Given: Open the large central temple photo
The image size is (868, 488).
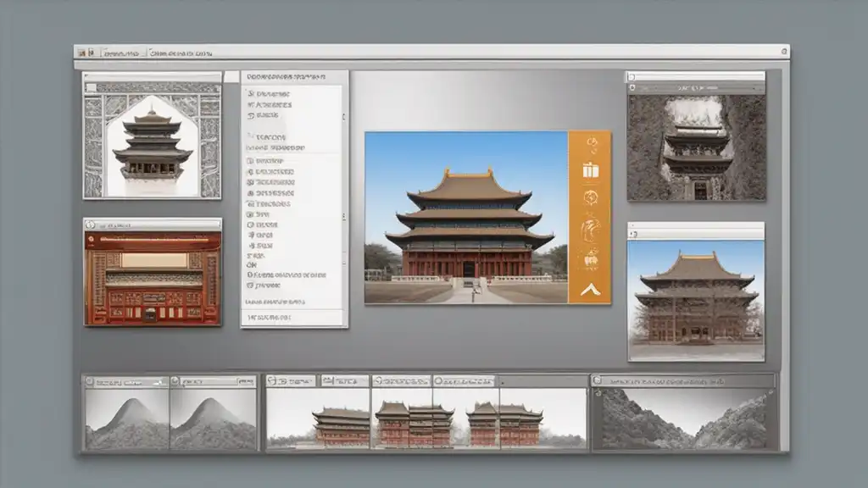Looking at the screenshot, I should 465,217.
